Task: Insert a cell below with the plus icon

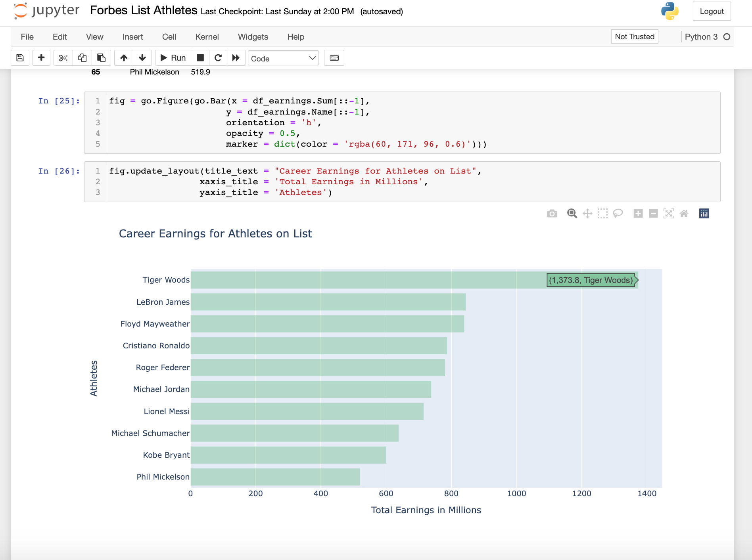Action: (41, 58)
